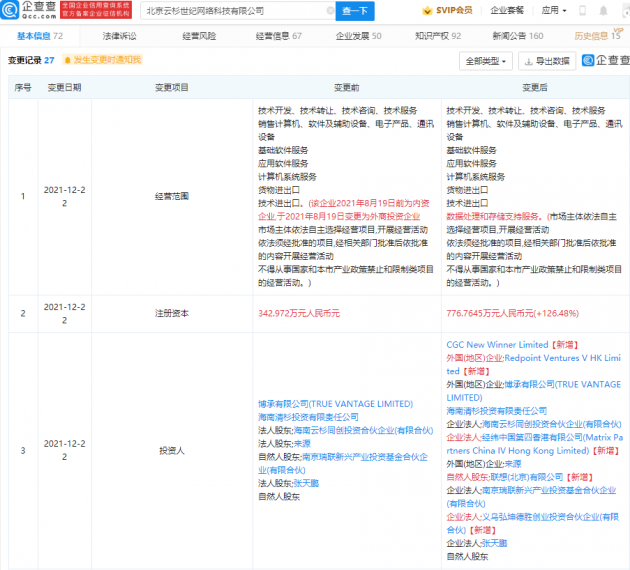Open 海南云杉同创投资合伙企业 link in 变更后 column
The height and width of the screenshot is (570, 630).
click(551, 424)
